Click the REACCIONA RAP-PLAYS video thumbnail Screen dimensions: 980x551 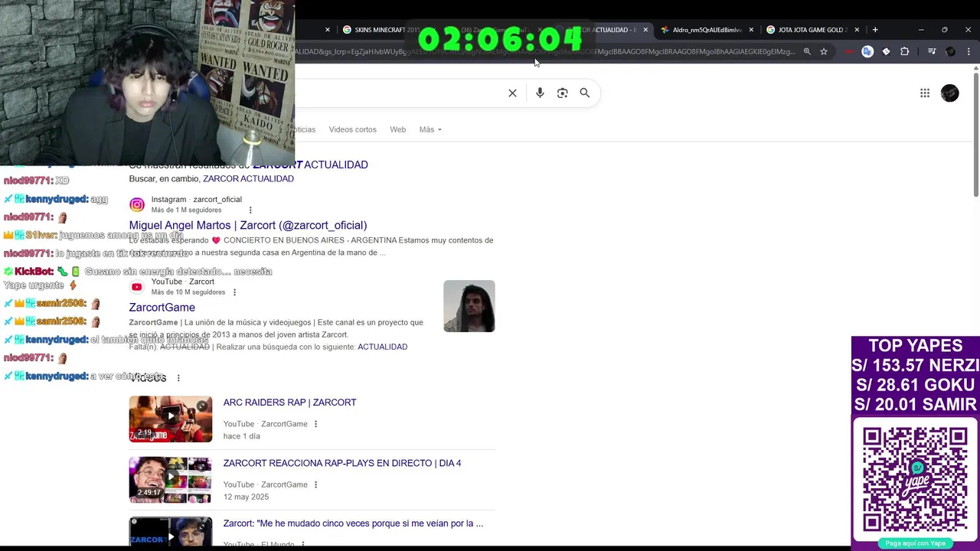click(x=170, y=480)
